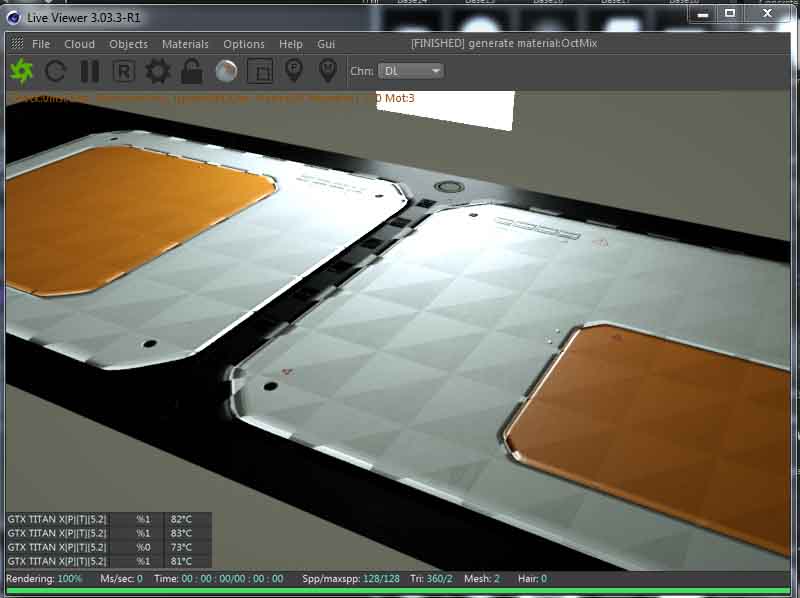This screenshot has width=800, height=598.
Task: Click the 'Spp/maxspp: 128/128' status entry
Action: click(351, 579)
